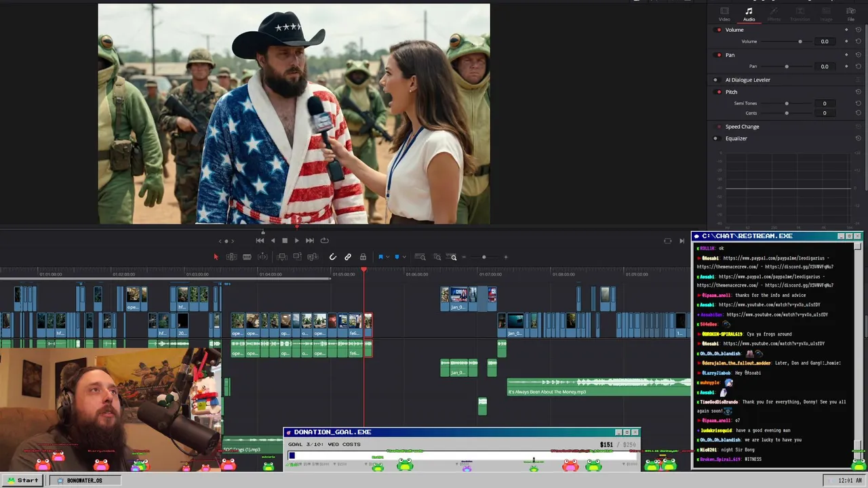
Task: Open the Audio tab in Inspector
Action: coord(749,14)
